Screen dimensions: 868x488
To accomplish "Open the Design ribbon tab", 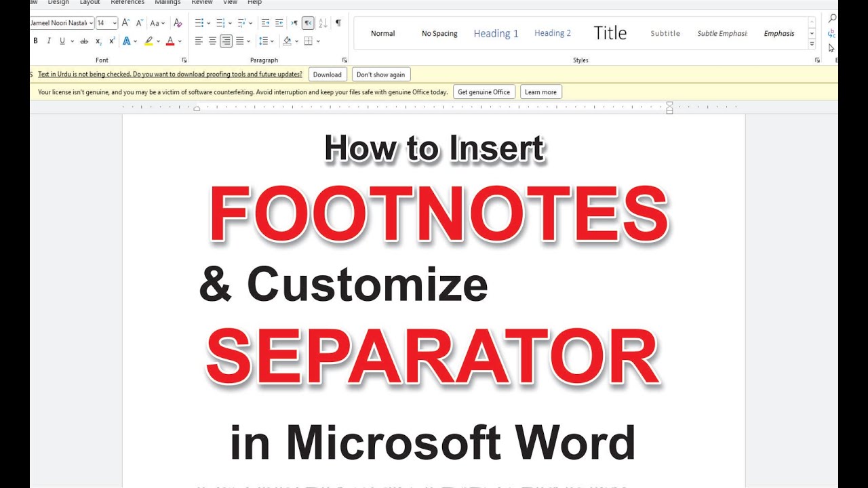I will pyautogui.click(x=58, y=3).
